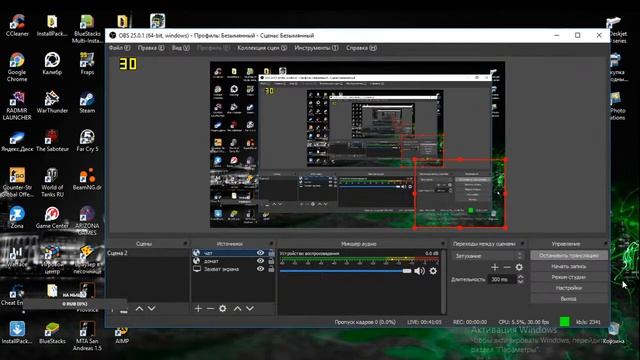Screen dimensions: 640x360
Task: Increase transition duration with up arrow
Action: (520, 277)
